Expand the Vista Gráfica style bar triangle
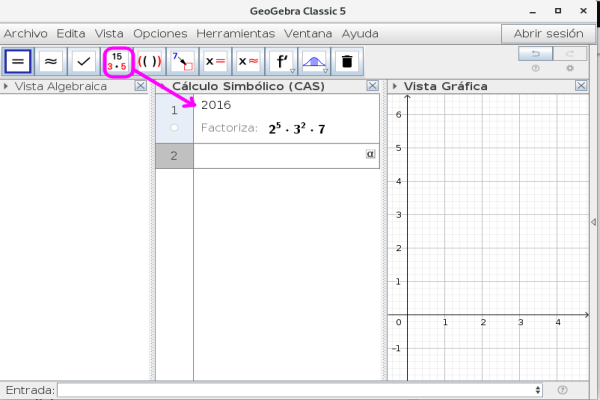Viewport: 600px width, 400px height. pyautogui.click(x=395, y=86)
